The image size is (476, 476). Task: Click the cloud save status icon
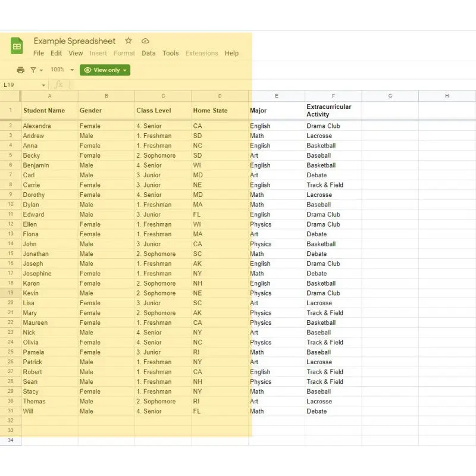[145, 41]
